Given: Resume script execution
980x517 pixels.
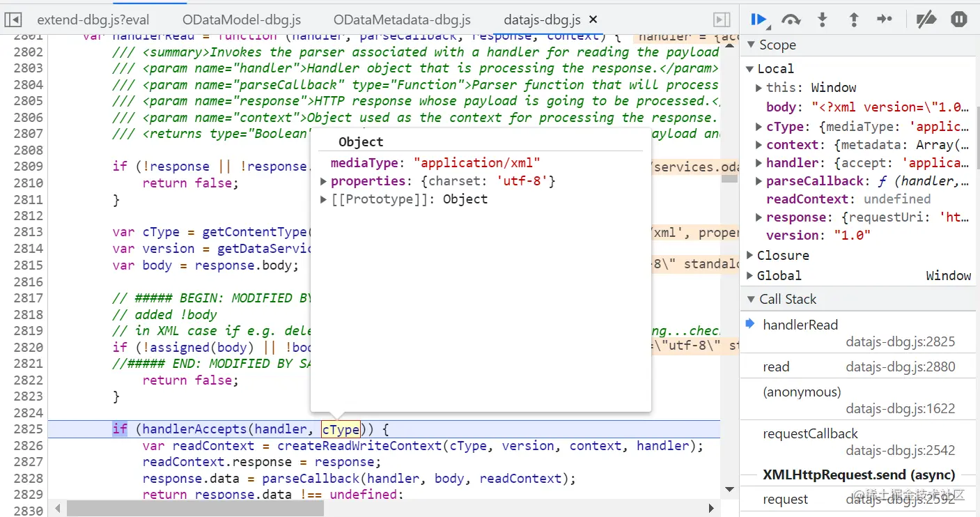Looking at the screenshot, I should 759,20.
